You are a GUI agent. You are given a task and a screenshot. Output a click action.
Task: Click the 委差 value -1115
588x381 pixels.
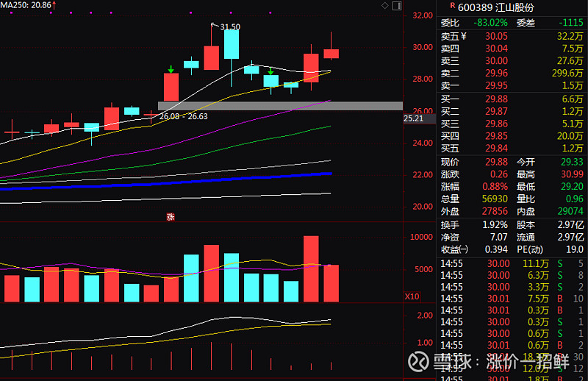pos(571,23)
